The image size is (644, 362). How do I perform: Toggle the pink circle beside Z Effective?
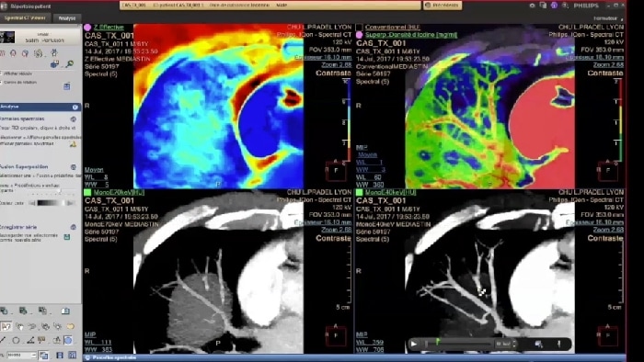coord(87,28)
